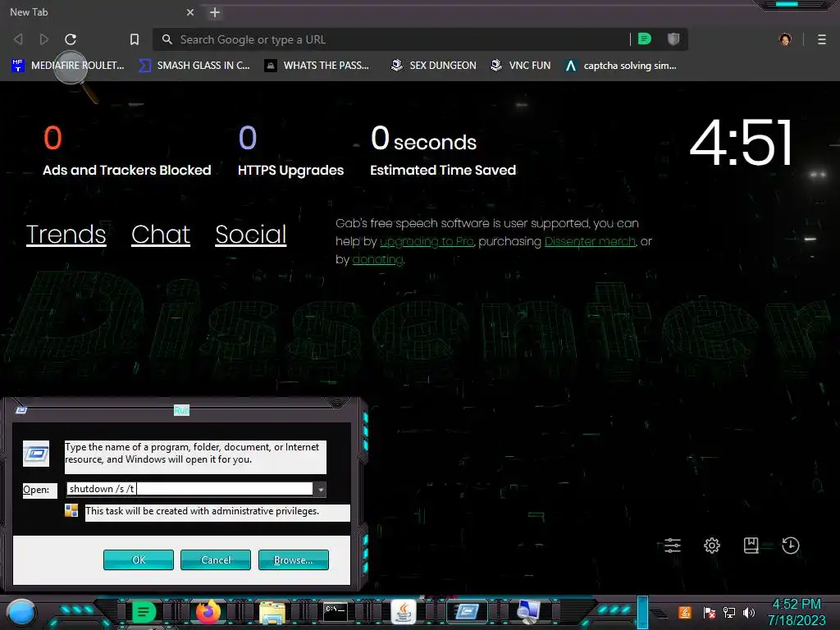Open the Shields icon in address bar
This screenshot has height=630, width=840.
[x=673, y=39]
